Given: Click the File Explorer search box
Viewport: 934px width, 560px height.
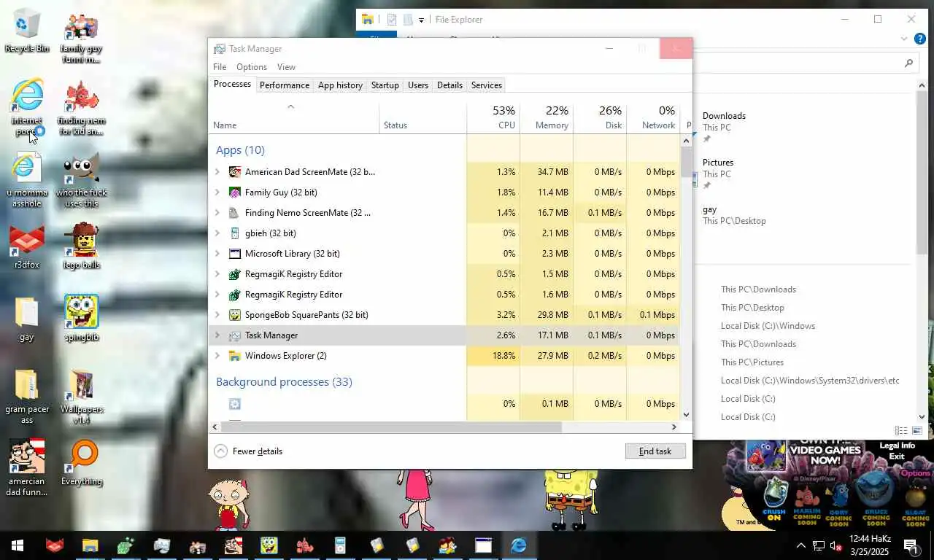Looking at the screenshot, I should tap(805, 63).
